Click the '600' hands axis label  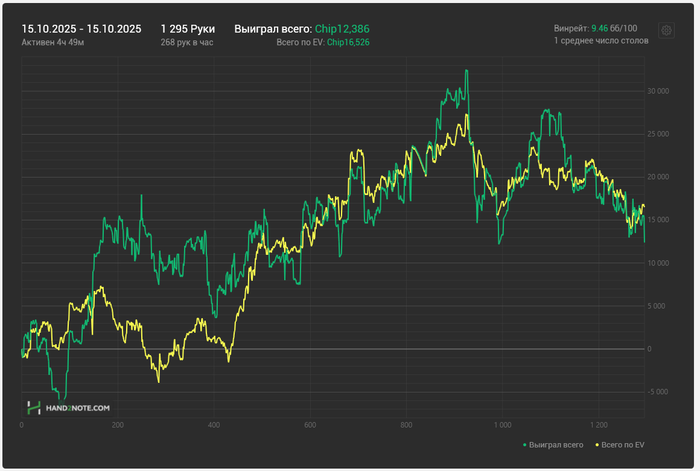[310, 425]
